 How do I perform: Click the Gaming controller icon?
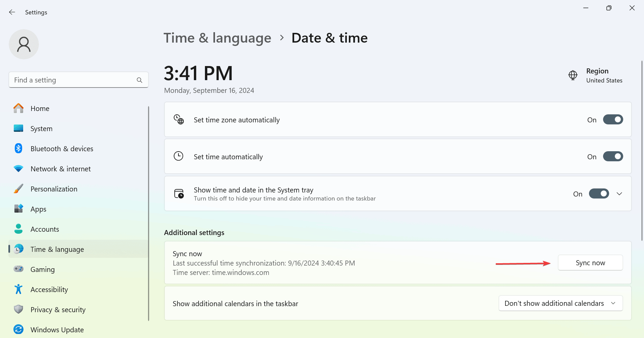(18, 269)
